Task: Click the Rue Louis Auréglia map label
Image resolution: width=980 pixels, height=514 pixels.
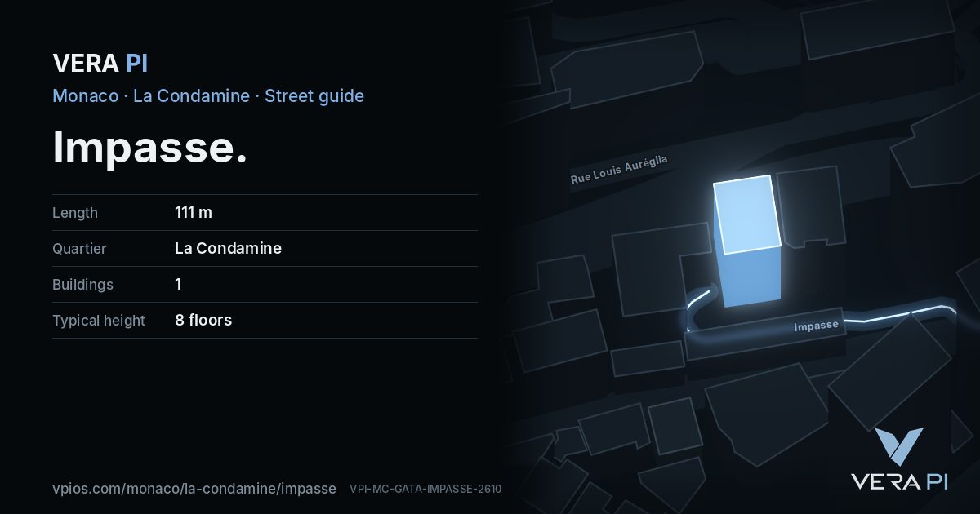Action: coord(619,170)
